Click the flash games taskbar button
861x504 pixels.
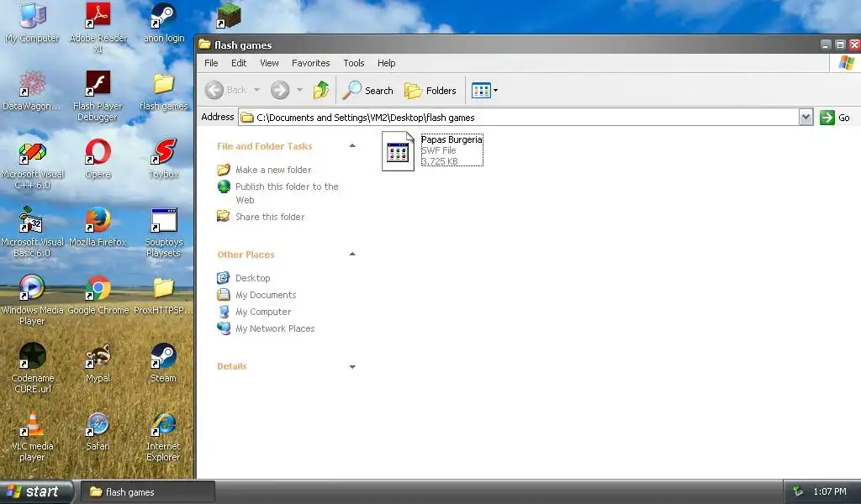(x=148, y=492)
